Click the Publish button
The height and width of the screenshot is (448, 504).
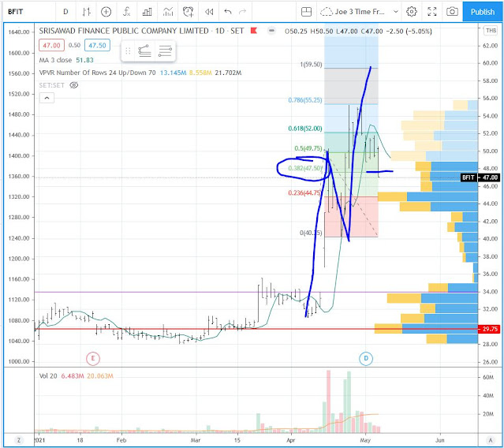[x=483, y=12]
